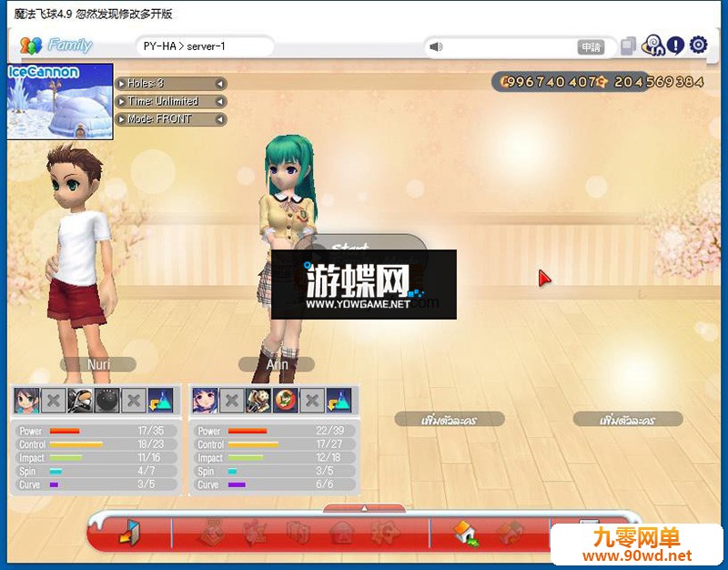Click the third faded card icon in red bar
728x570 pixels.
(298, 533)
